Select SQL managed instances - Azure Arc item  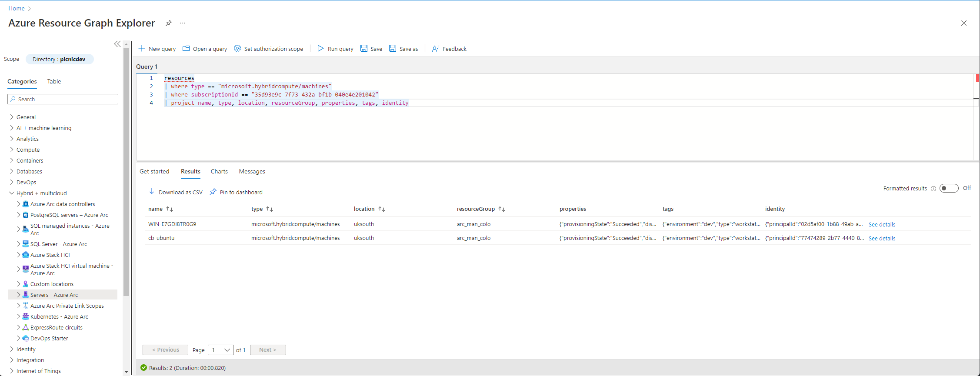70,230
